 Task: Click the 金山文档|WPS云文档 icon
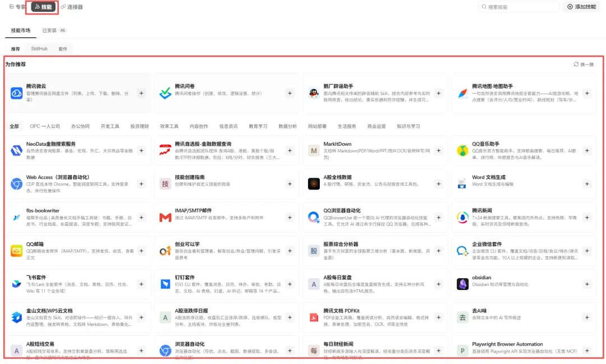[17, 317]
